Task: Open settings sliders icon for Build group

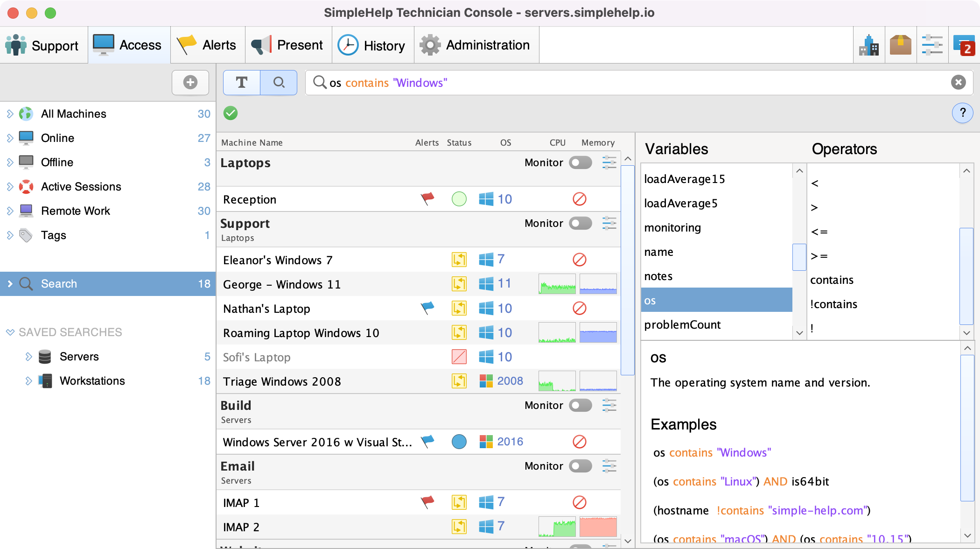Action: (609, 405)
